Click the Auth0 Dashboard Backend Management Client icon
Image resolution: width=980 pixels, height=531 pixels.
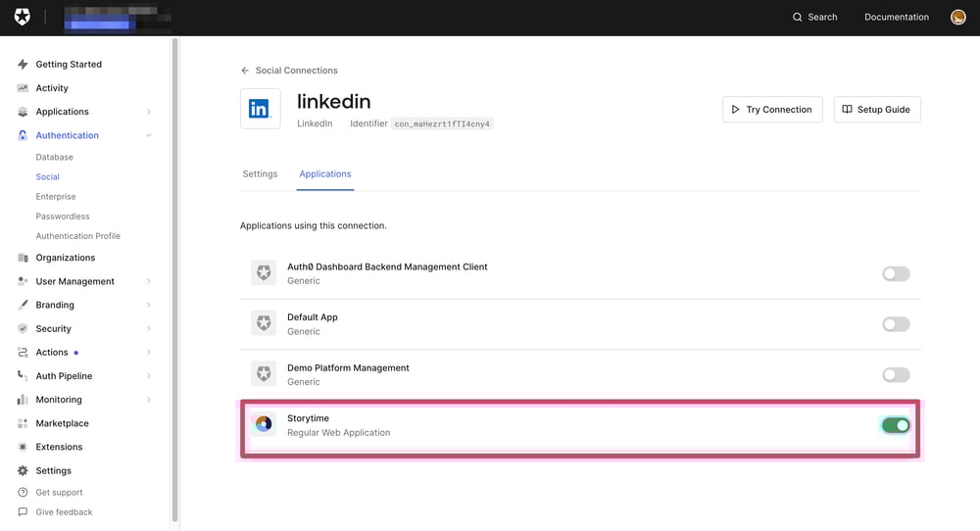[x=264, y=272]
